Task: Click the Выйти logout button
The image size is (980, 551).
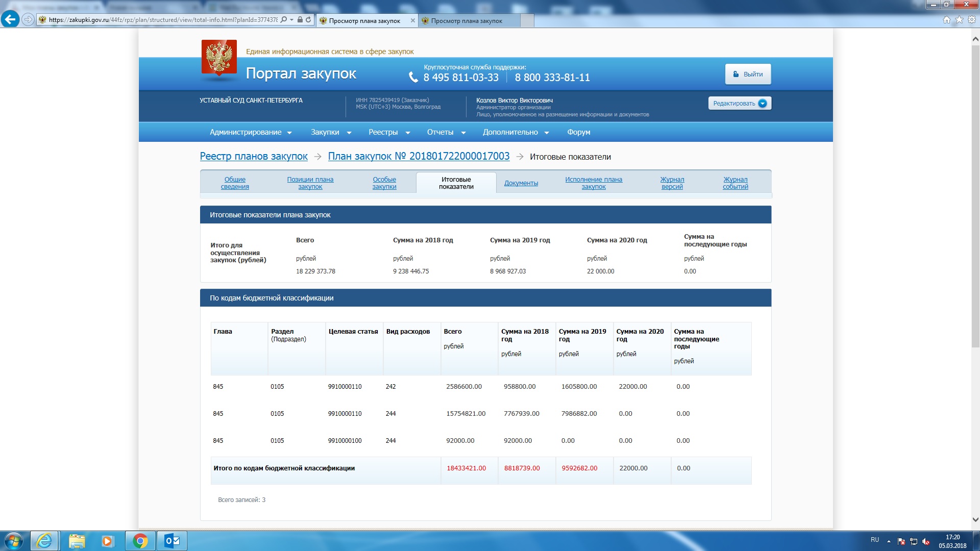Action: click(747, 74)
